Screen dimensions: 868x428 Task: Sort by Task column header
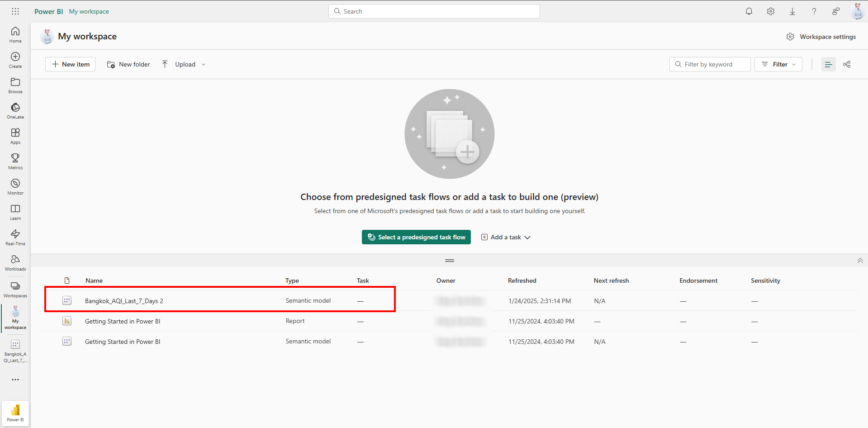click(363, 281)
